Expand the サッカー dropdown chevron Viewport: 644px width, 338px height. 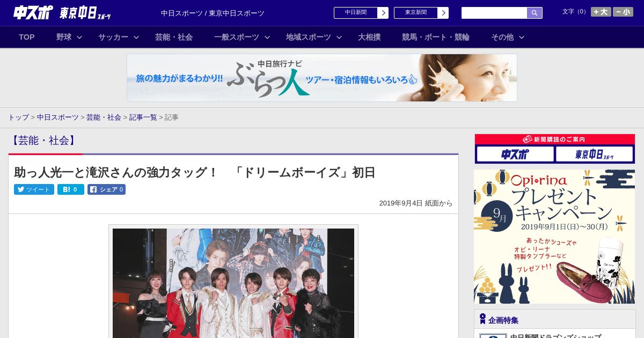point(136,37)
